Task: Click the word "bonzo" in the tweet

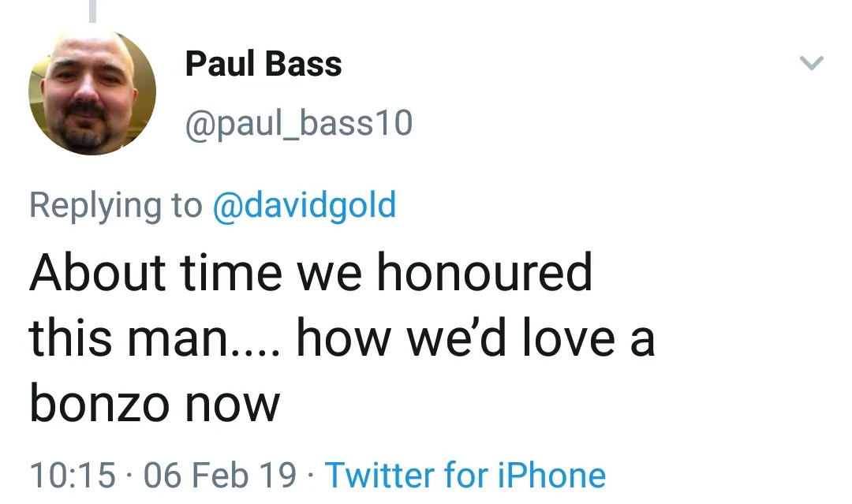Action: click(x=99, y=403)
